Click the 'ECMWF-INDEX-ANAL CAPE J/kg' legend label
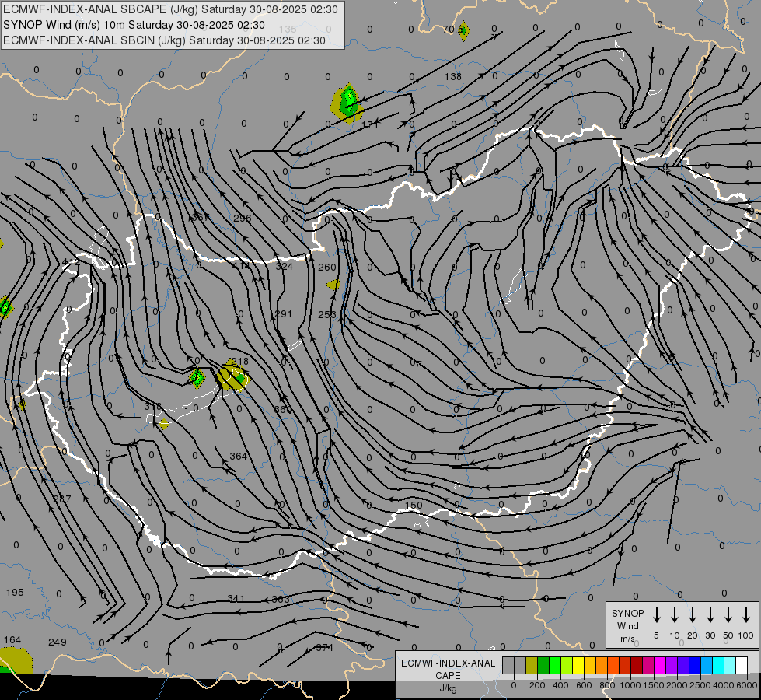Screen dimensions: 761x700 click(x=448, y=676)
